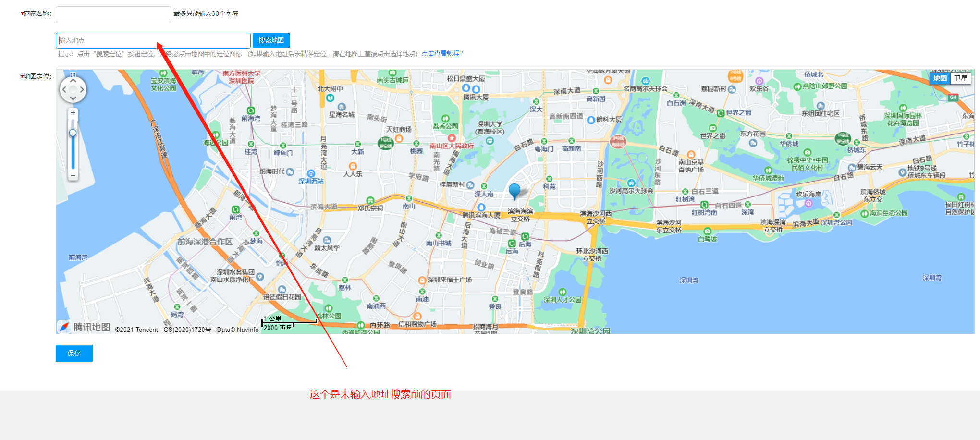Image resolution: width=980 pixels, height=440 pixels.
Task: Click the map zoom slider handle
Action: (x=73, y=133)
